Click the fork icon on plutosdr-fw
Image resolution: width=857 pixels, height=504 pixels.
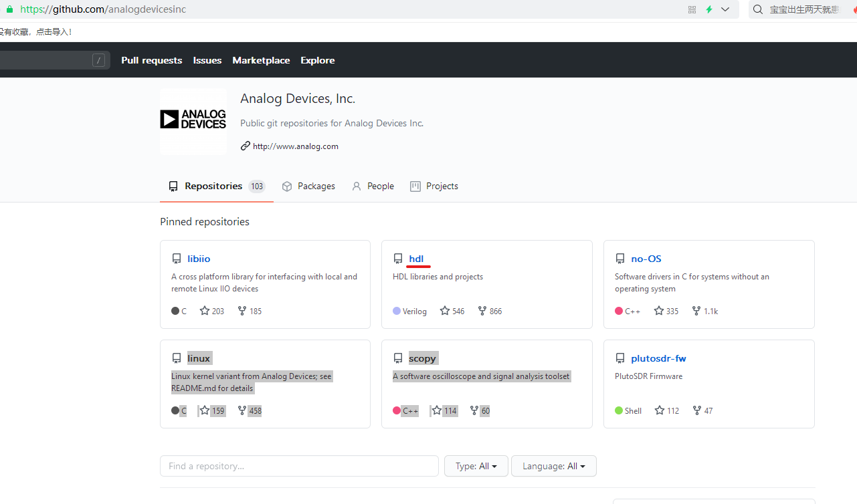click(x=695, y=410)
